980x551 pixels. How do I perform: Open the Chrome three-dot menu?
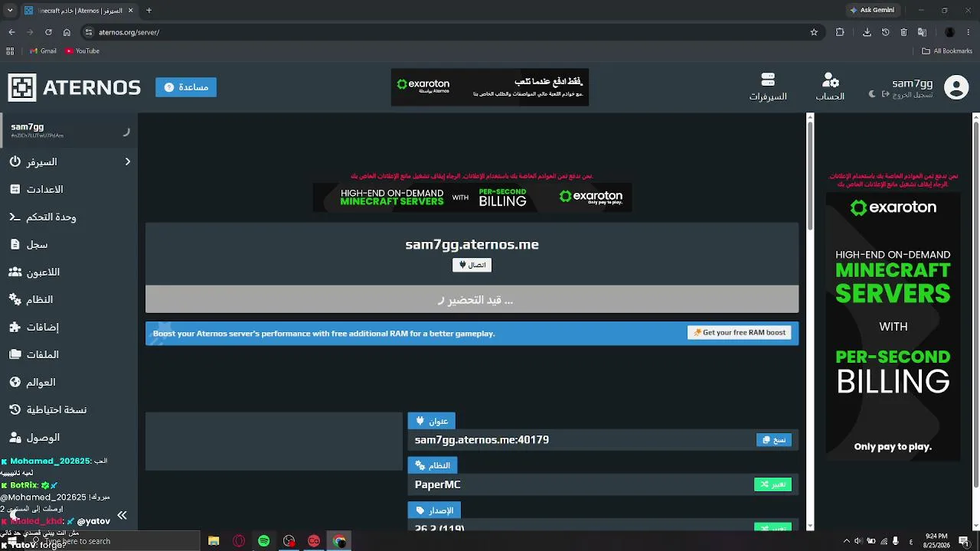tap(969, 32)
